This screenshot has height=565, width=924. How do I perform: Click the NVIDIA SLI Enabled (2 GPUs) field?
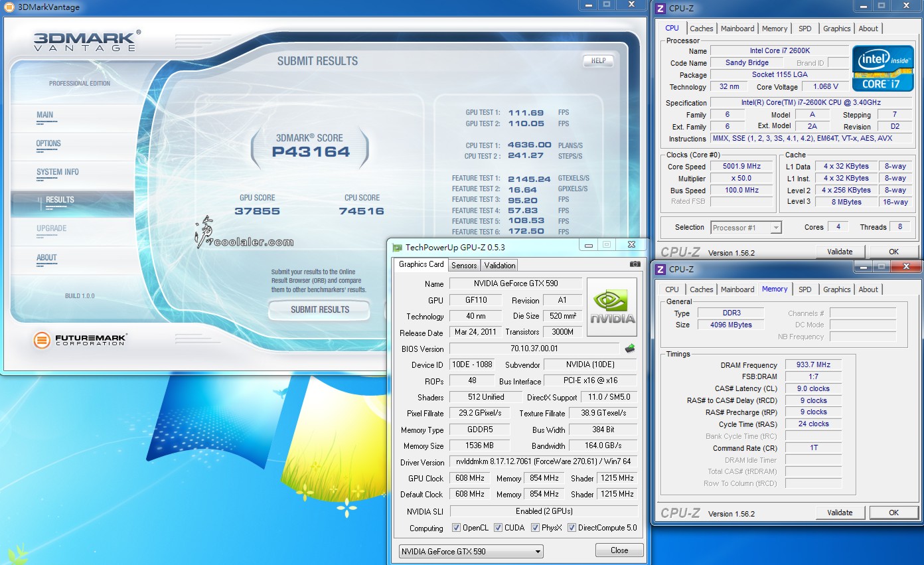pyautogui.click(x=544, y=511)
